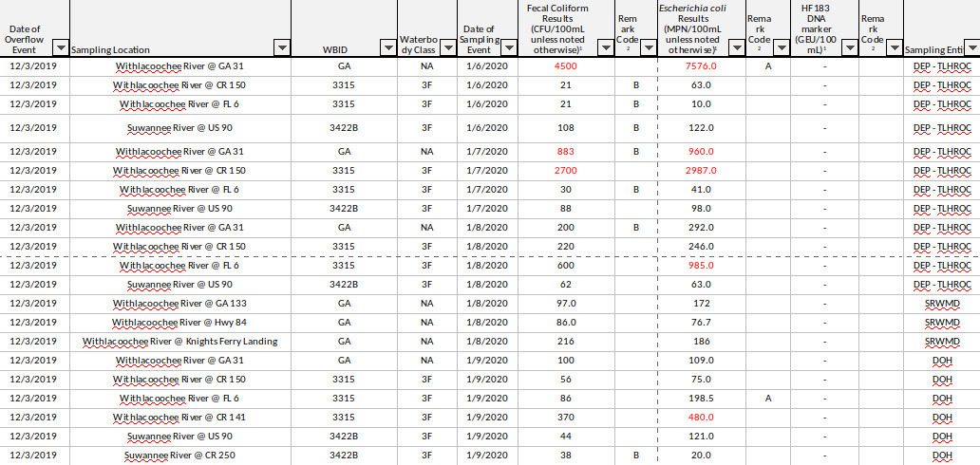Click the Suwannee River @ CR 250 cell
This screenshot has height=465, width=980.
pos(180,455)
